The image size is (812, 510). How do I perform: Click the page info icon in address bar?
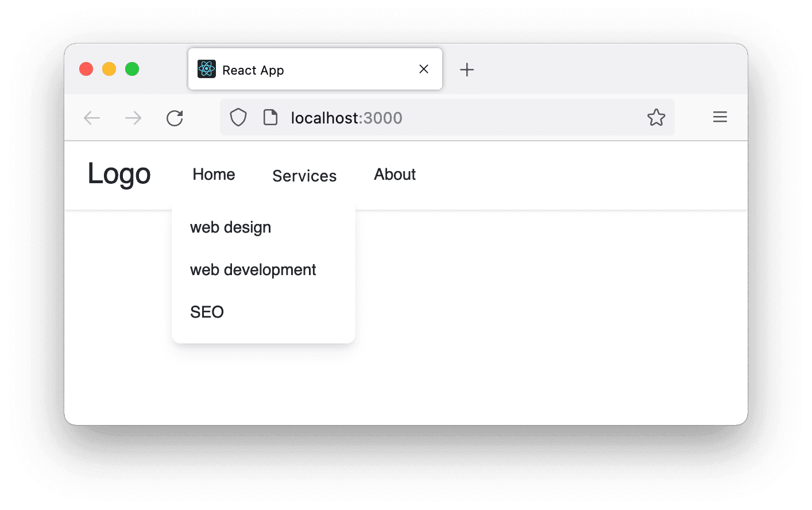coord(270,118)
